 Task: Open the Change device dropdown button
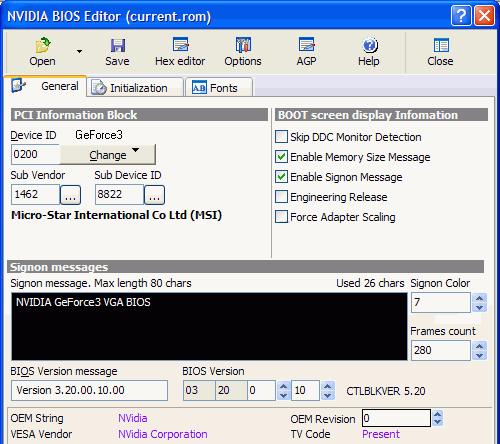click(x=108, y=154)
